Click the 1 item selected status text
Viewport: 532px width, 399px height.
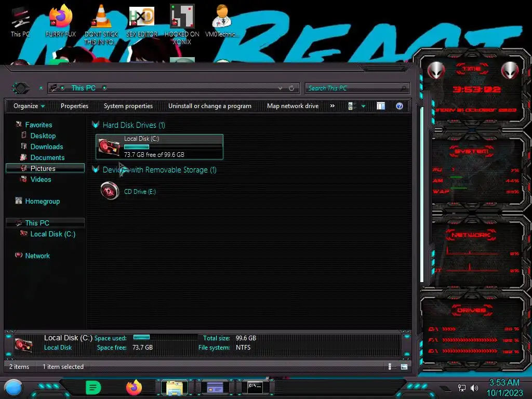[63, 367]
